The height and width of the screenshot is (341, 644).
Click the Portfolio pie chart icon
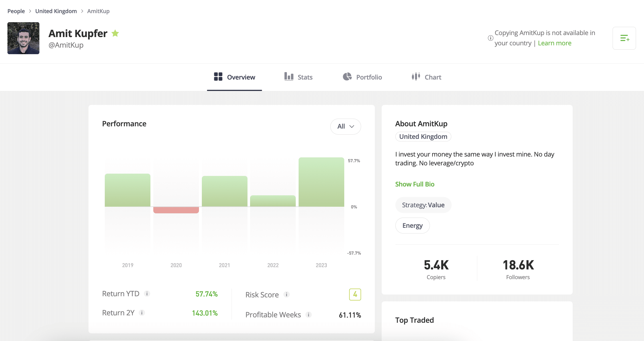[x=347, y=76]
